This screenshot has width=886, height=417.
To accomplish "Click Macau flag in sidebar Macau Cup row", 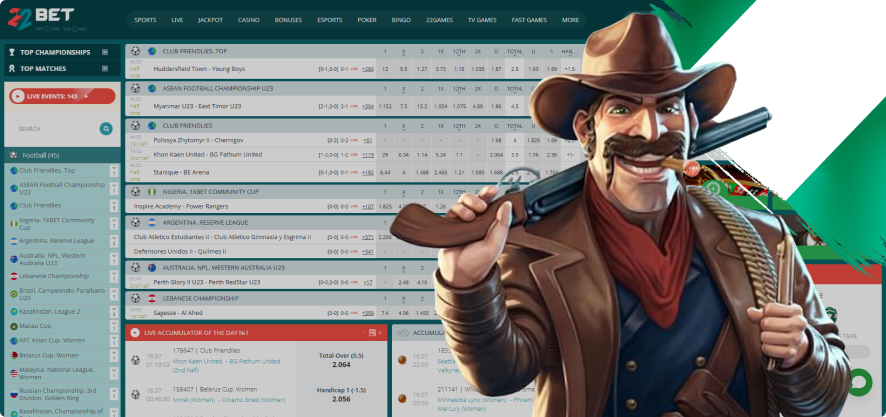I will [x=14, y=326].
